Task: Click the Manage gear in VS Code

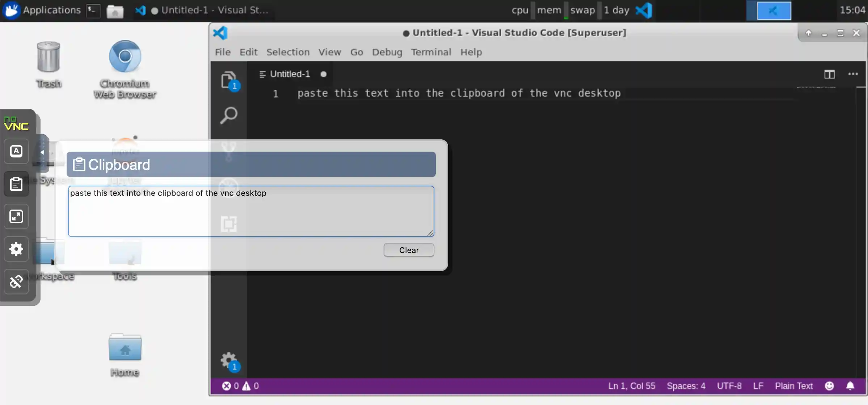Action: click(x=228, y=360)
